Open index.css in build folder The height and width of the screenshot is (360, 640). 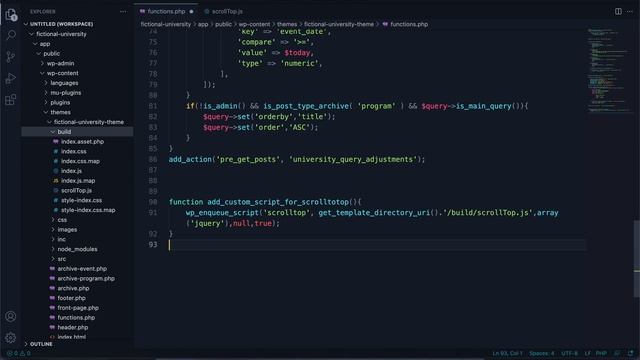73,151
